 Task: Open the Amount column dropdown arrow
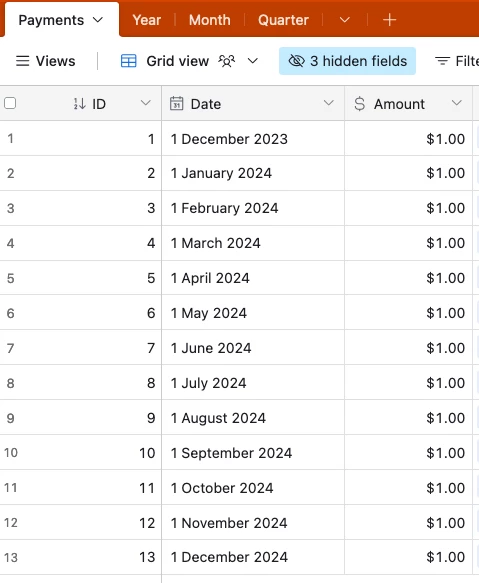coord(457,103)
